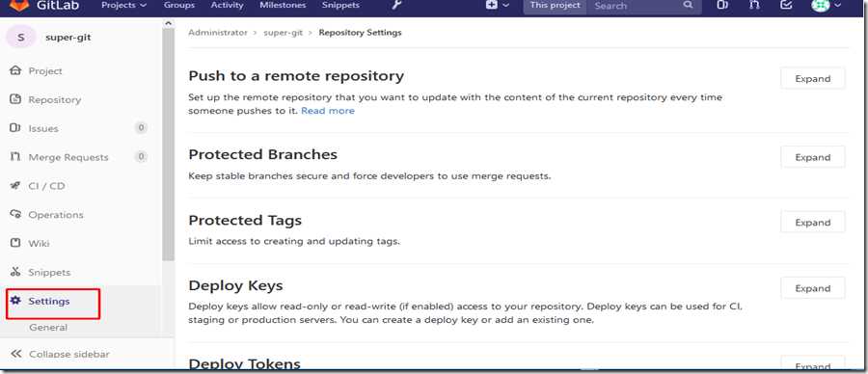Open the Issues icon in top bar
This screenshot has height=374, width=868.
coord(721,5)
